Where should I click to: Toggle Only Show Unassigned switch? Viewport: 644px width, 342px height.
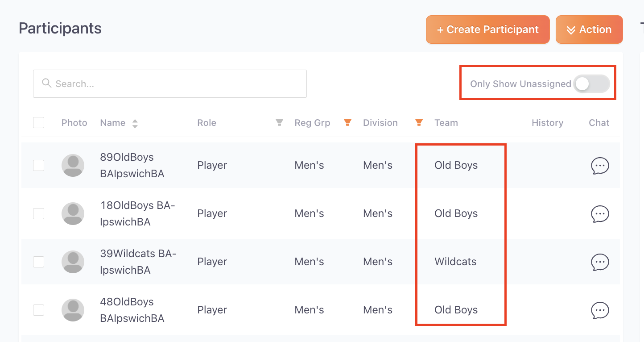pos(591,84)
